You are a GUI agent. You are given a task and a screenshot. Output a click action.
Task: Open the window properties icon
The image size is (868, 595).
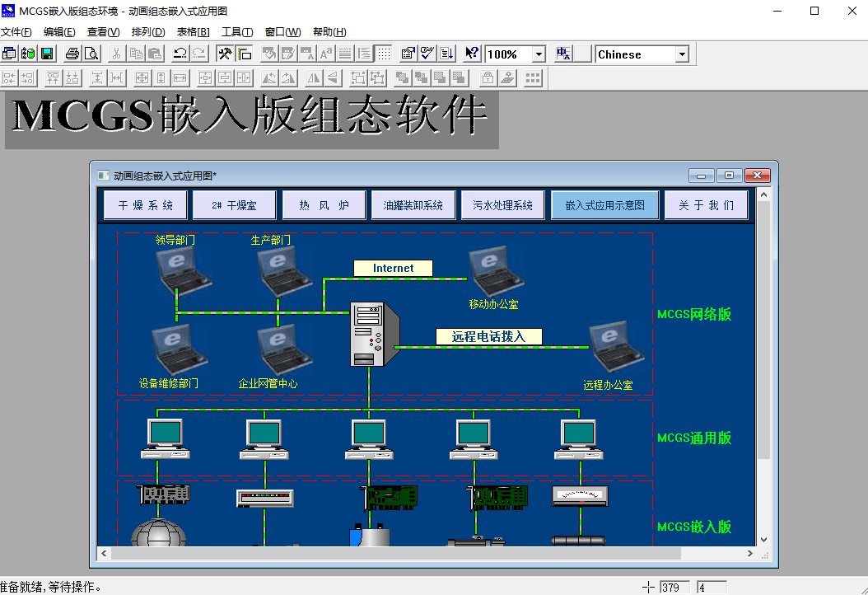[408, 54]
